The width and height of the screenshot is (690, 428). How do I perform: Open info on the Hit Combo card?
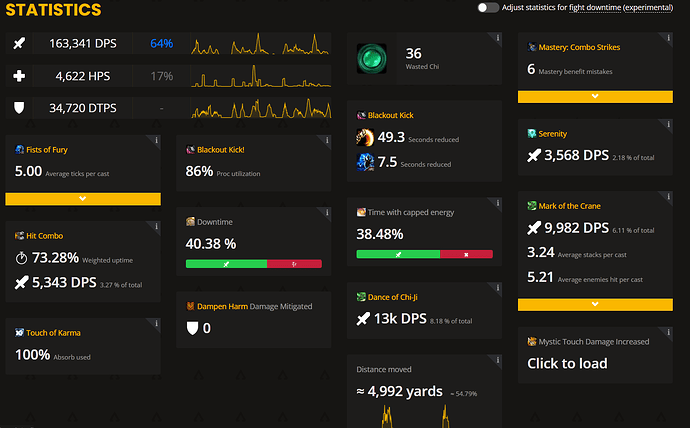tap(156, 227)
